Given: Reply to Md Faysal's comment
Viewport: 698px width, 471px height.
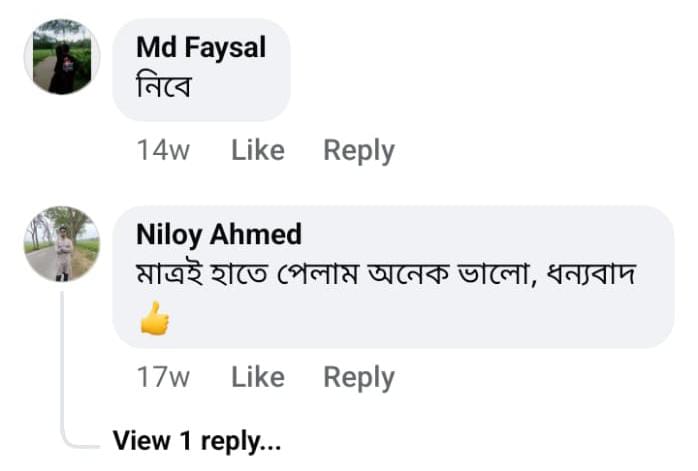Looking at the screenshot, I should click(359, 151).
